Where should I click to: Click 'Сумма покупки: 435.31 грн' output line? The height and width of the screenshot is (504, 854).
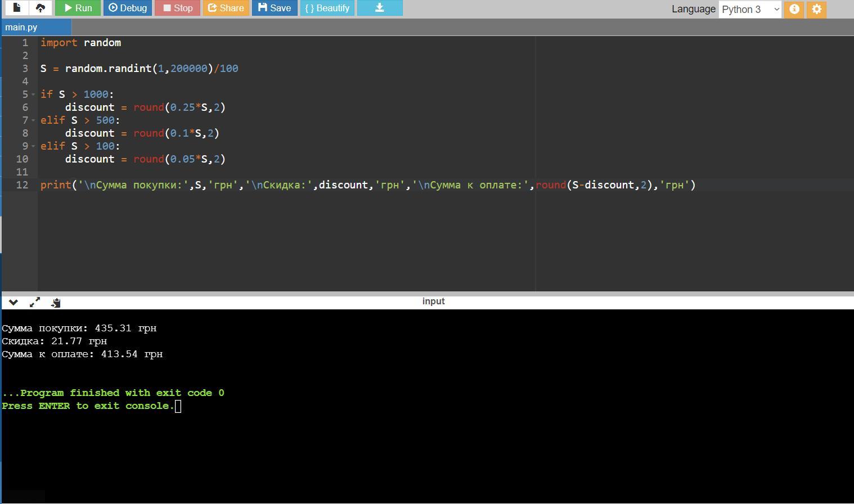click(x=79, y=328)
